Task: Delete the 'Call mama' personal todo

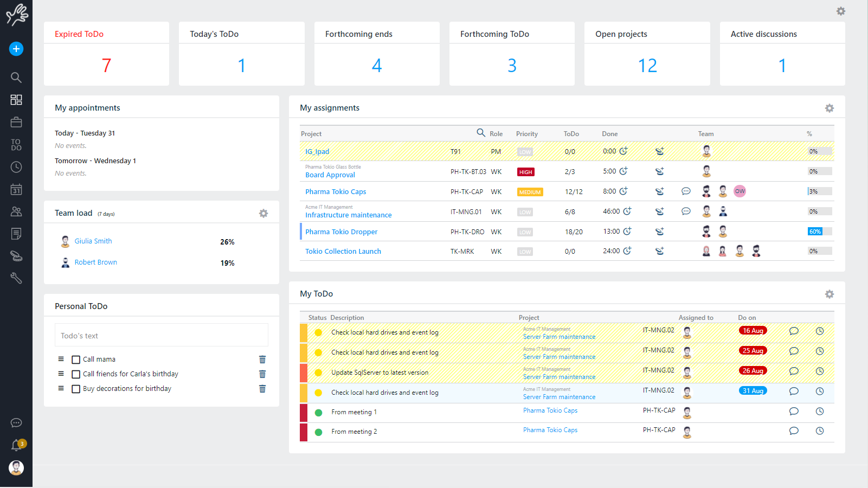Action: tap(262, 359)
